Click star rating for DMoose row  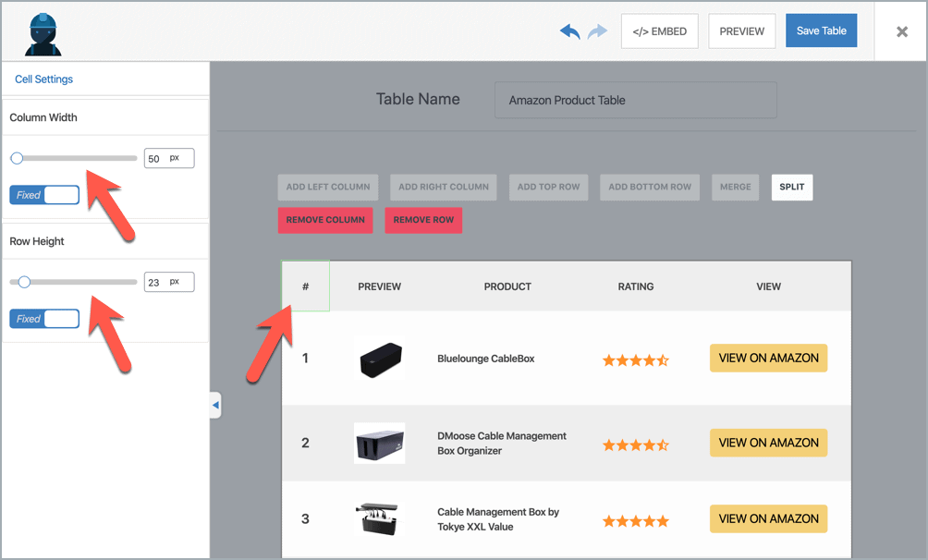coord(636,444)
